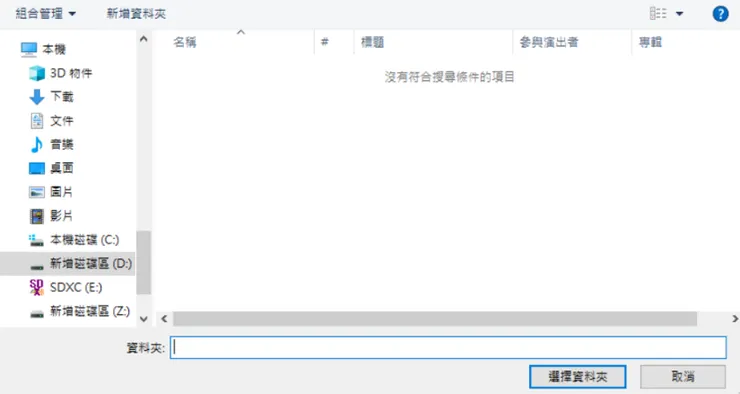
Task: Click the 本機磁碟 (C:) drive icon
Action: (x=36, y=240)
